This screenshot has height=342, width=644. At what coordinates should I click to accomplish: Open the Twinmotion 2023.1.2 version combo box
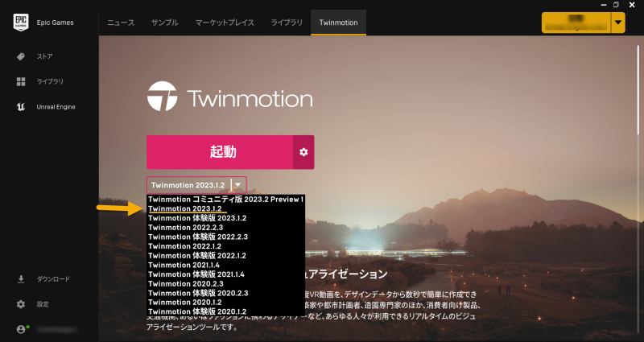point(196,185)
